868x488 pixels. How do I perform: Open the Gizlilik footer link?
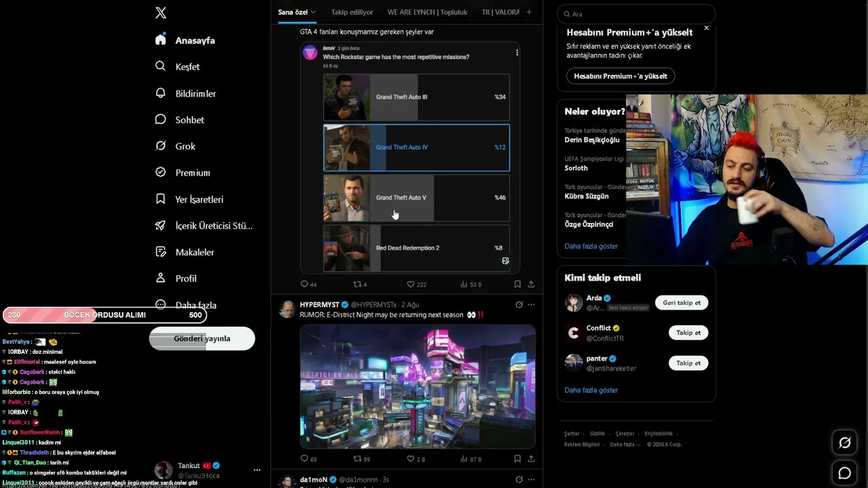click(x=597, y=434)
